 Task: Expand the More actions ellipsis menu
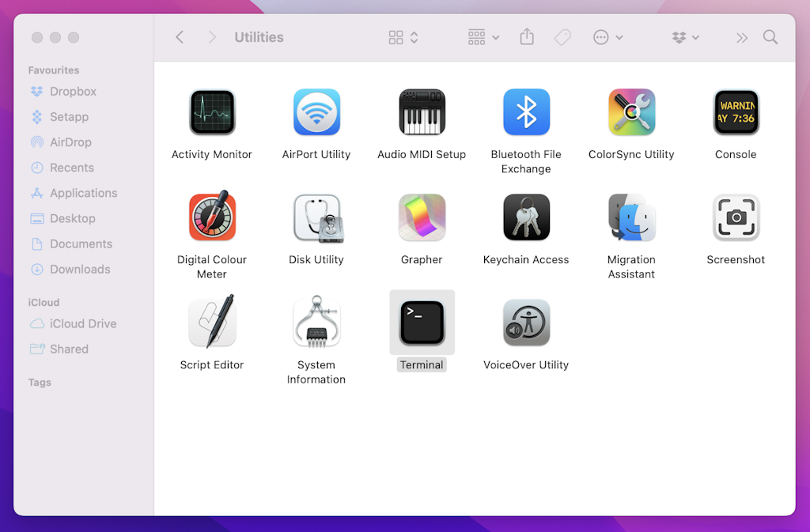point(607,37)
